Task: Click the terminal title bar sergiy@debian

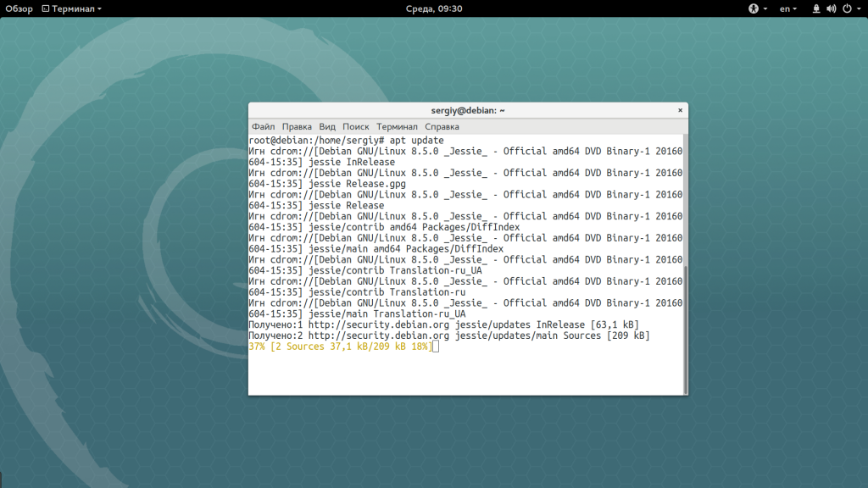Action: 466,110
